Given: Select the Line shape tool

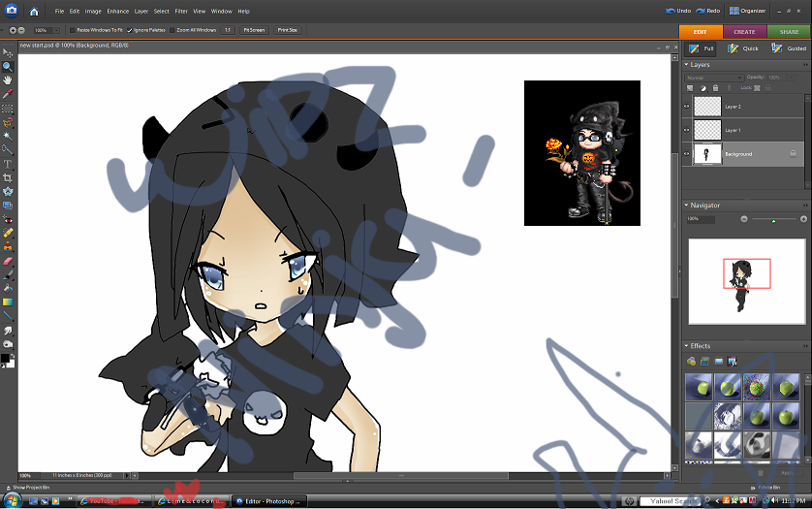Looking at the screenshot, I should tap(8, 316).
